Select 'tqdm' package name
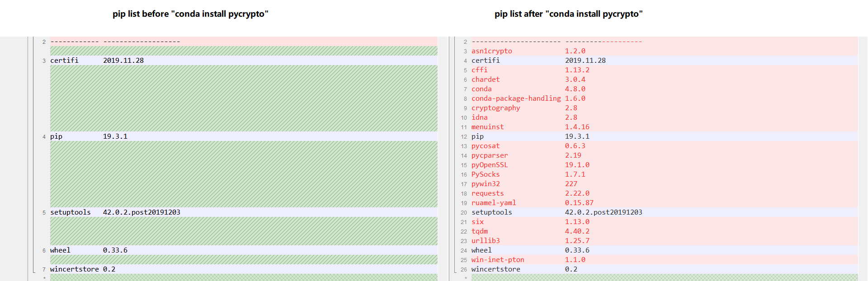This screenshot has height=281, width=868. (x=480, y=231)
